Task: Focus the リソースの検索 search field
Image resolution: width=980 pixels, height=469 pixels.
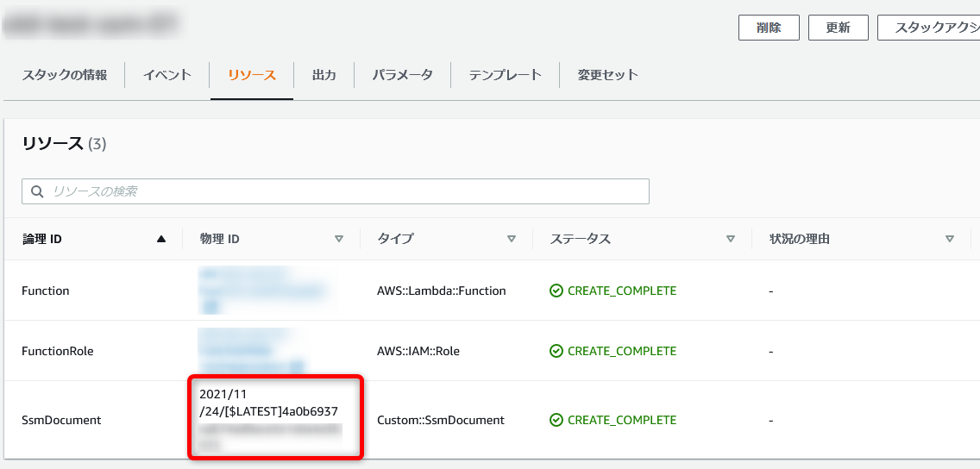Action: click(x=336, y=191)
